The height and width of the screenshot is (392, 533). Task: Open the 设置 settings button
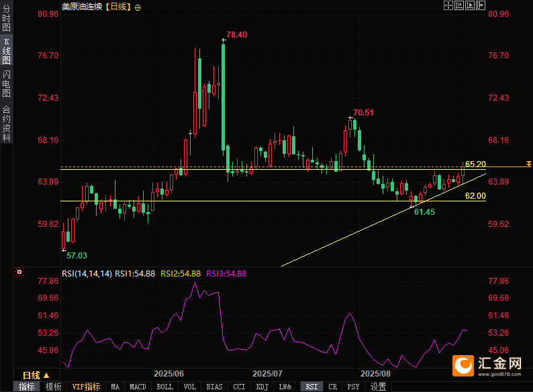coord(378,387)
